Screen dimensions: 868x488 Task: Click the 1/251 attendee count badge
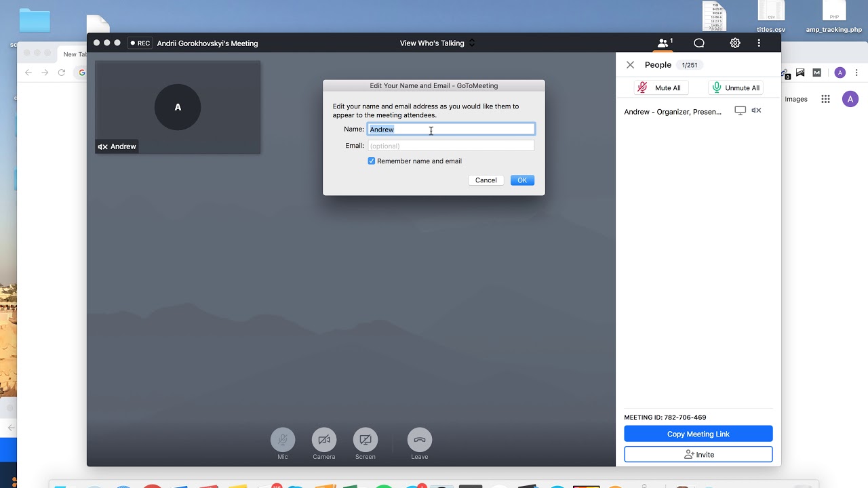pyautogui.click(x=690, y=65)
